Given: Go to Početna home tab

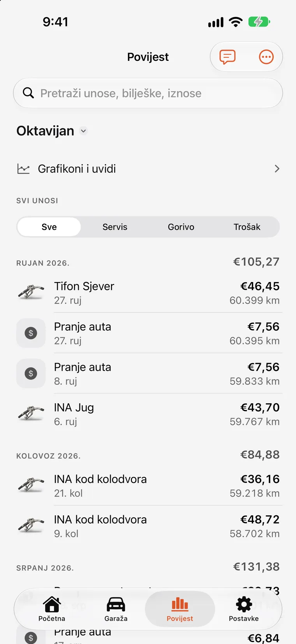Looking at the screenshot, I should click(52, 609).
